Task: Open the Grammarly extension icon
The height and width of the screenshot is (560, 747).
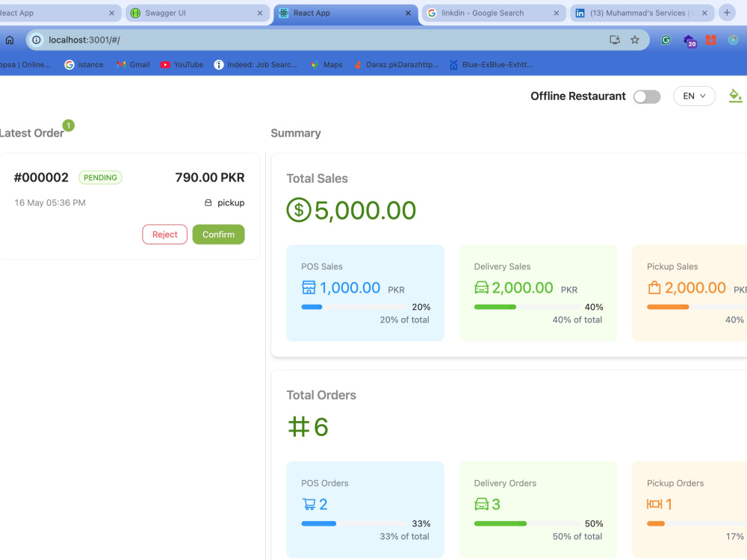Action: [666, 40]
